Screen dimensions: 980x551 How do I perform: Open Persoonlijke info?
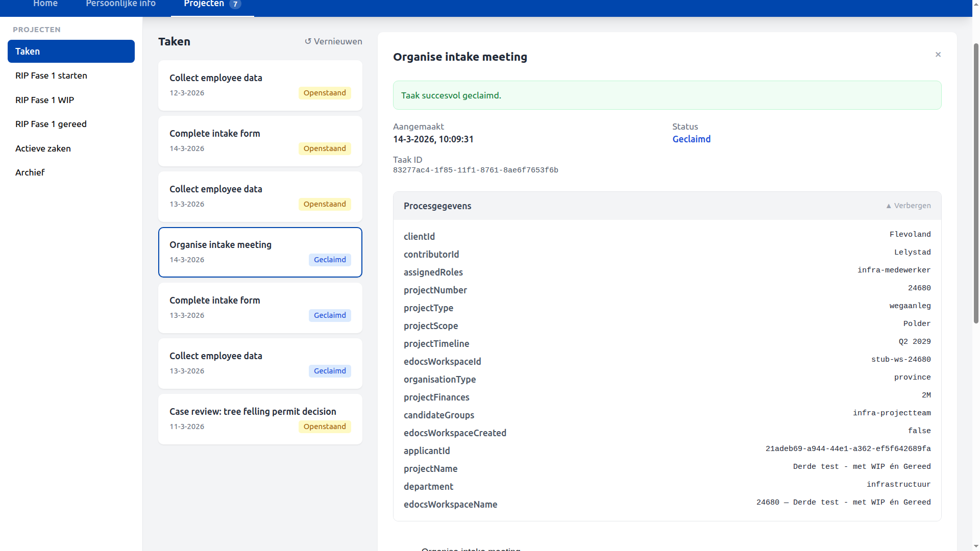(x=120, y=4)
